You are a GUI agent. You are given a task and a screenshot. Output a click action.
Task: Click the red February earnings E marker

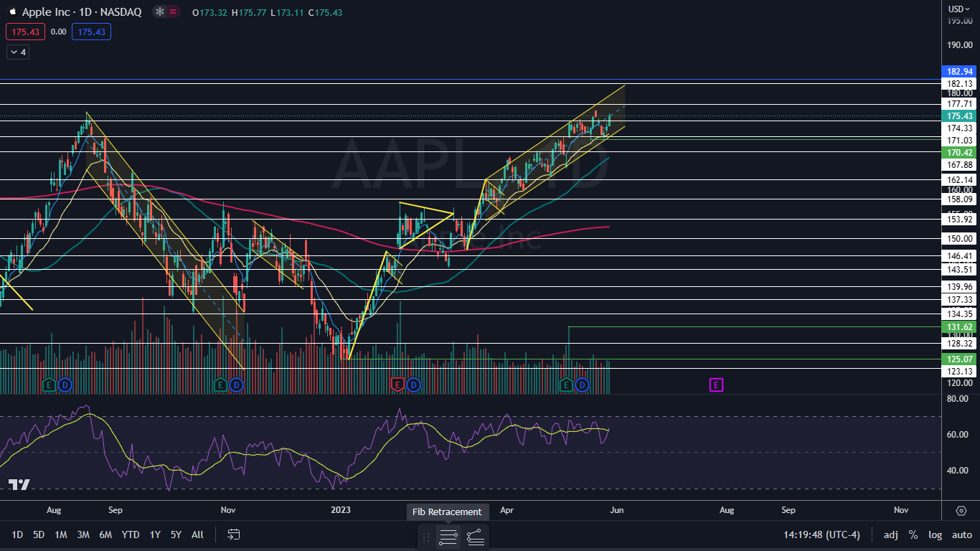point(397,385)
